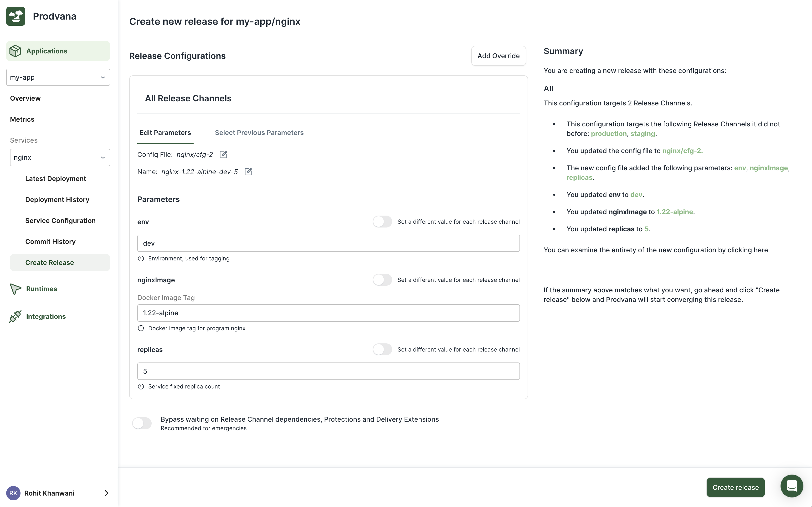
Task: Open the nginx services dropdown
Action: click(x=60, y=158)
